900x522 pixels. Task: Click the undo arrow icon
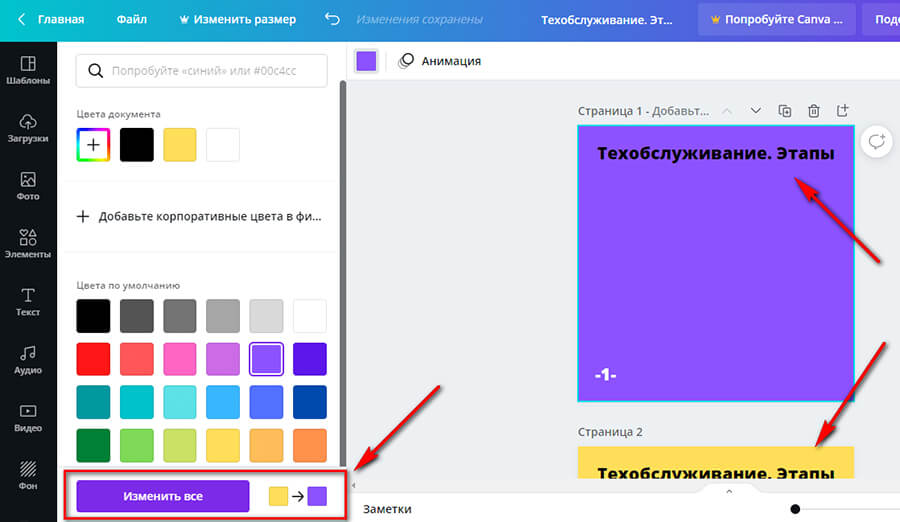point(333,20)
